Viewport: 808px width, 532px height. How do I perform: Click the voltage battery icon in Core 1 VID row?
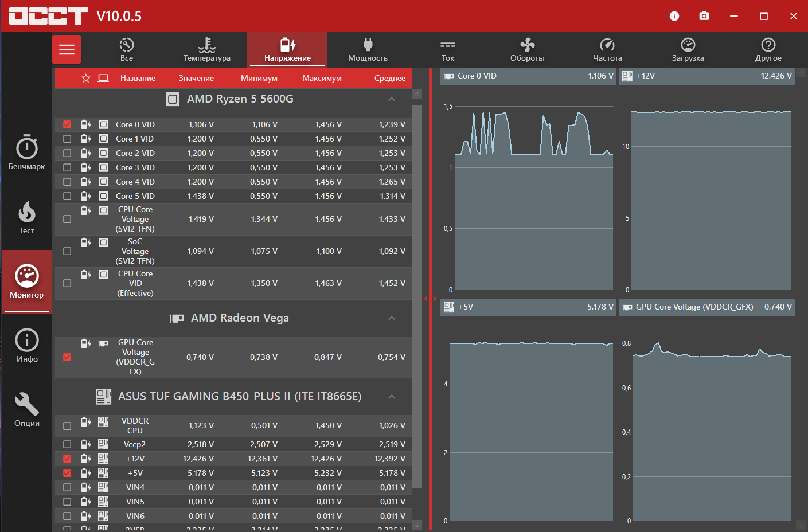tap(86, 139)
